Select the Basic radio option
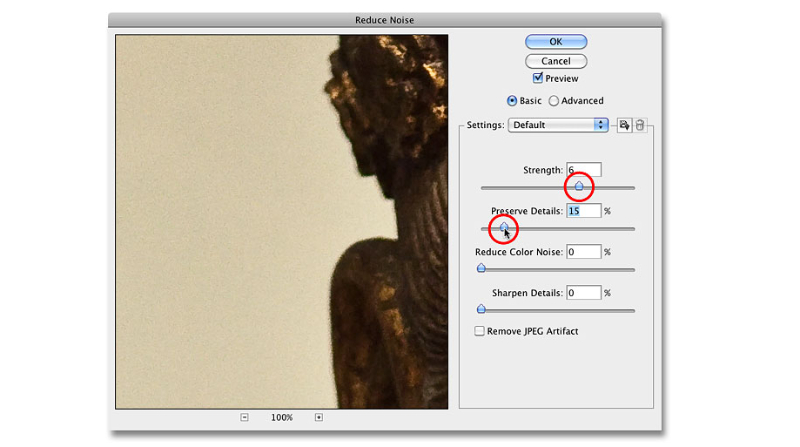Image resolution: width=800 pixels, height=447 pixels. (512, 101)
